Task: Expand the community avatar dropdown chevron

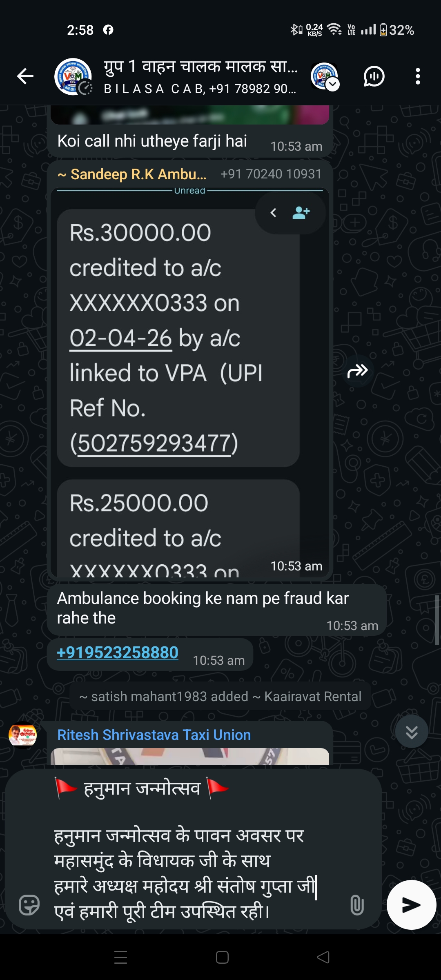Action: pyautogui.click(x=333, y=84)
